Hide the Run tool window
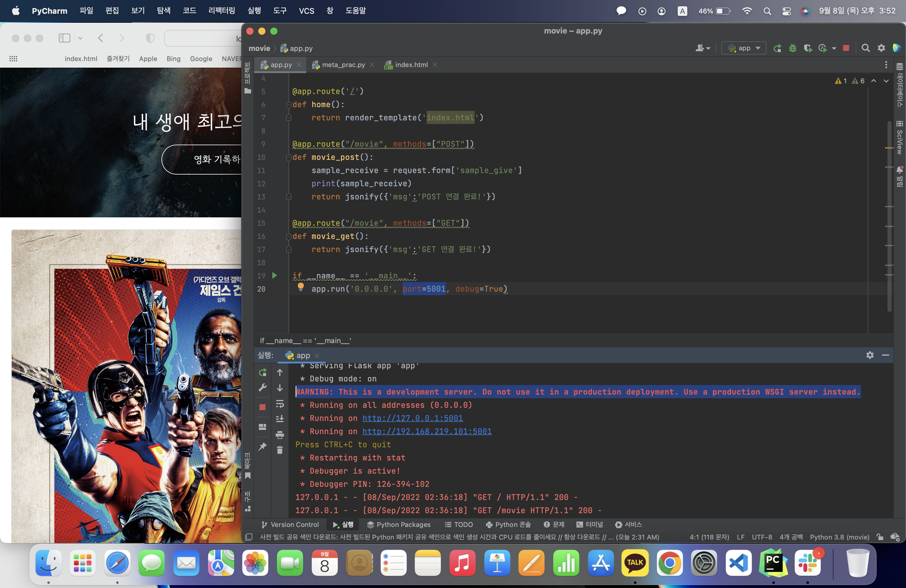The image size is (906, 588). coord(885,355)
